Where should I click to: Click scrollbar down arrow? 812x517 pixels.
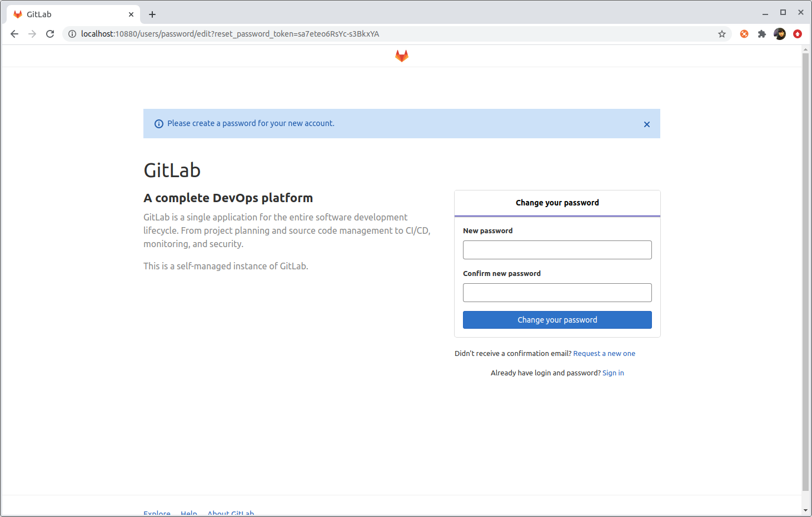point(806,510)
